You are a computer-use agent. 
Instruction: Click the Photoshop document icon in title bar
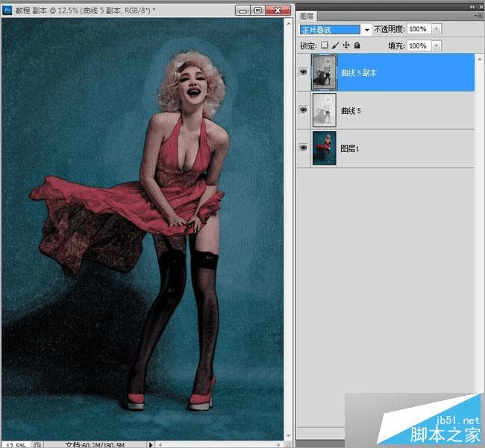pos(7,10)
